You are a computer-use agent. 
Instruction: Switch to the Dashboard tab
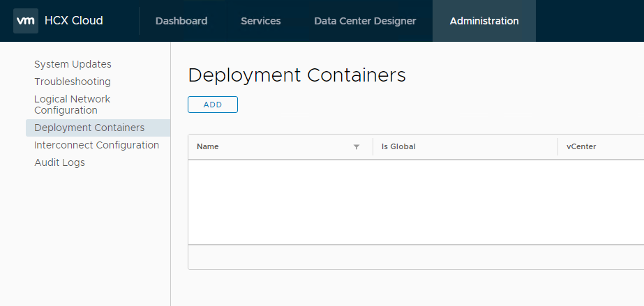[x=181, y=21]
